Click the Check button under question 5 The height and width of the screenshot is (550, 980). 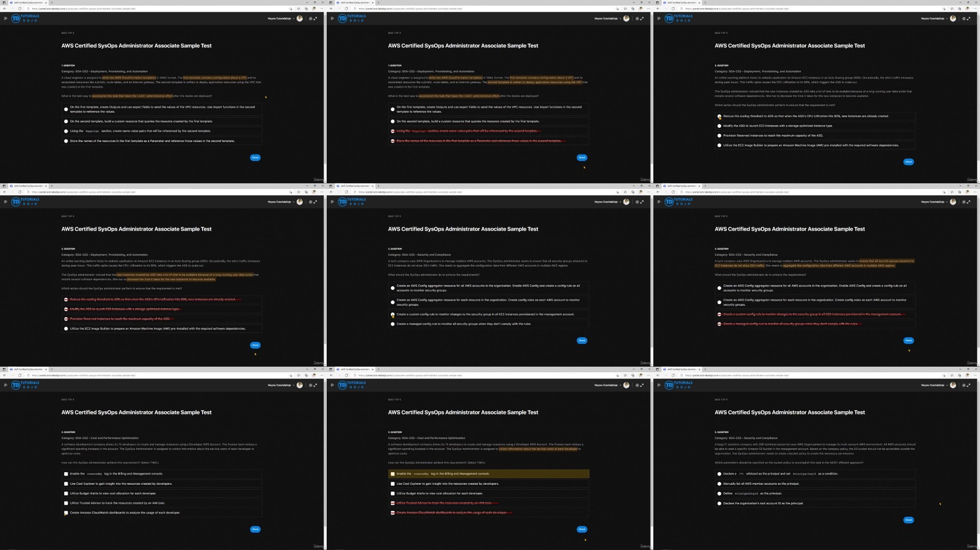908,520
